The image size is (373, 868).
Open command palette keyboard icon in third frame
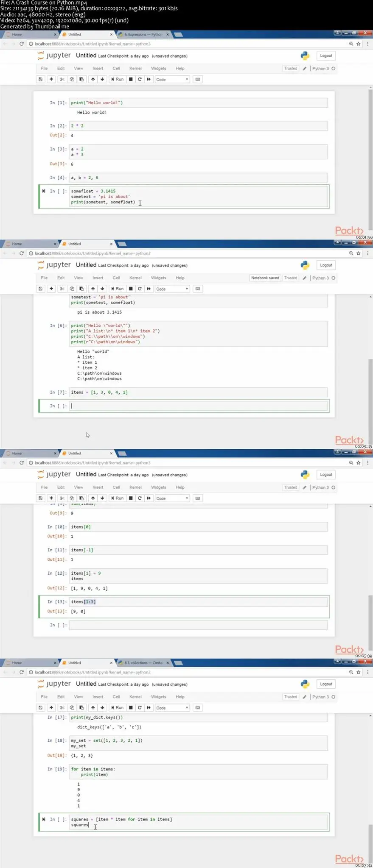pos(198,498)
